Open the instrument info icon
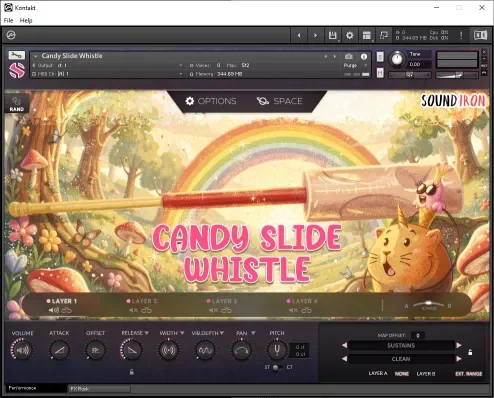 (364, 56)
